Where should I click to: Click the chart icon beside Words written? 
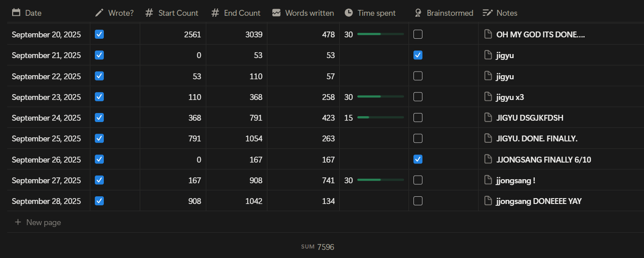pyautogui.click(x=276, y=13)
